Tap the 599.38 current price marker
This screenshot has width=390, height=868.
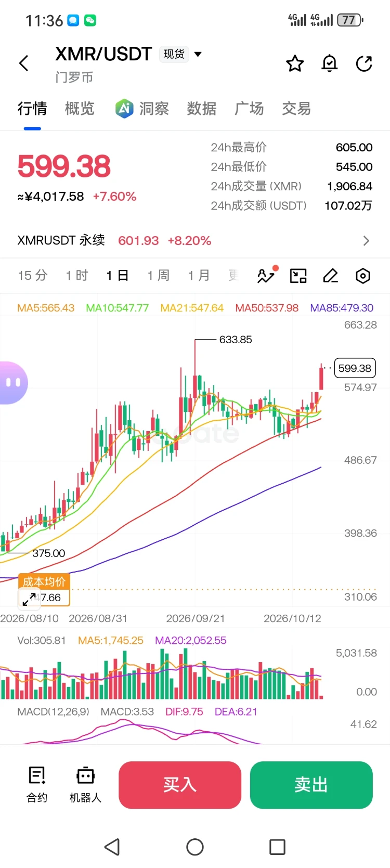click(355, 368)
